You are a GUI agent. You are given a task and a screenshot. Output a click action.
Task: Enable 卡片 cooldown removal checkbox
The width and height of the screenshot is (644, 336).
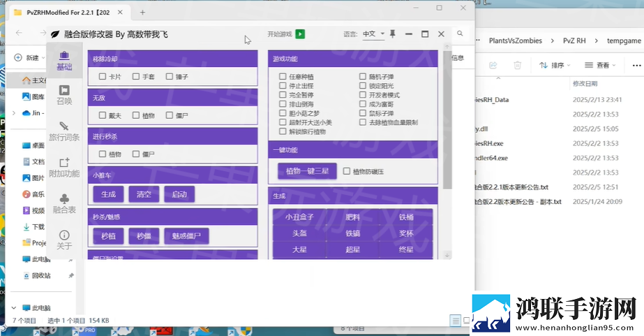pyautogui.click(x=103, y=77)
